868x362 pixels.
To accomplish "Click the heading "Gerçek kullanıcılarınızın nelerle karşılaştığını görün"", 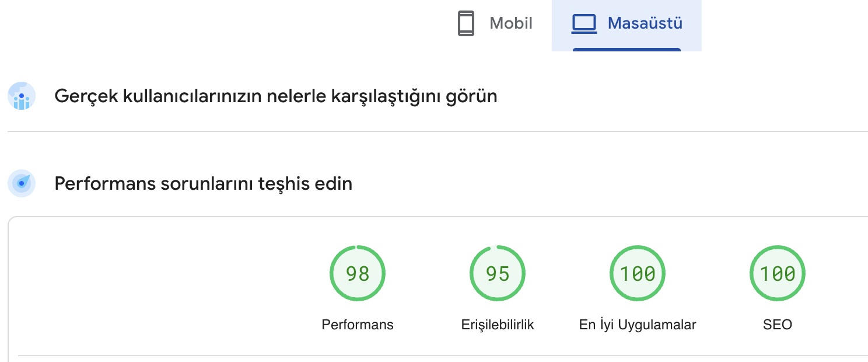I will pos(276,96).
